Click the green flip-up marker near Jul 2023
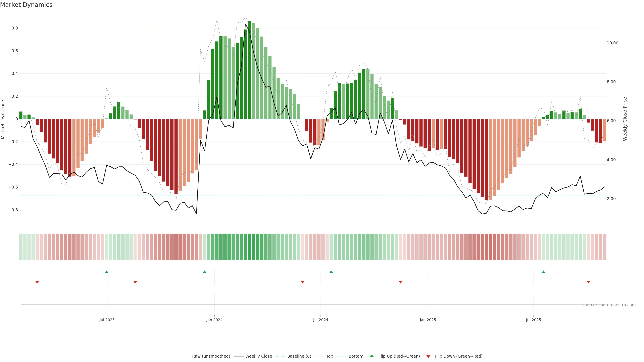The height and width of the screenshot is (362, 644). point(106,272)
